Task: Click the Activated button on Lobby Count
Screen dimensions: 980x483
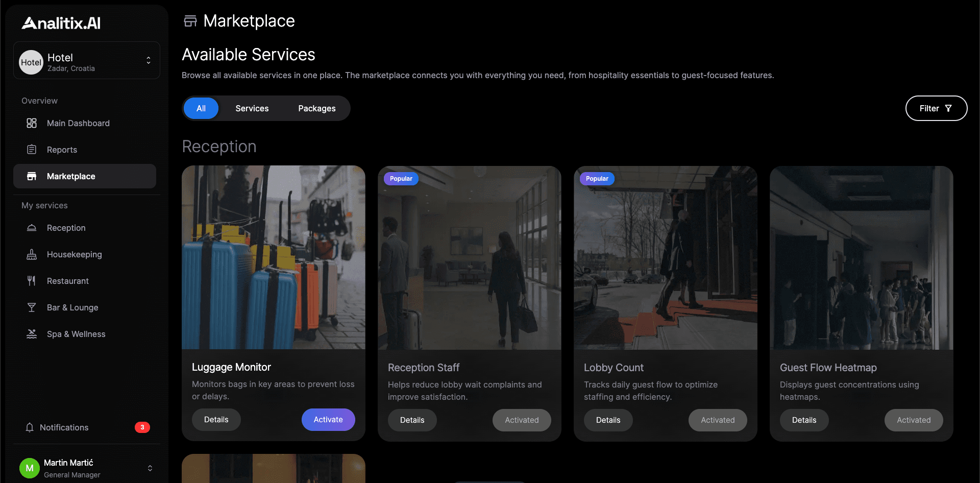Action: point(717,420)
